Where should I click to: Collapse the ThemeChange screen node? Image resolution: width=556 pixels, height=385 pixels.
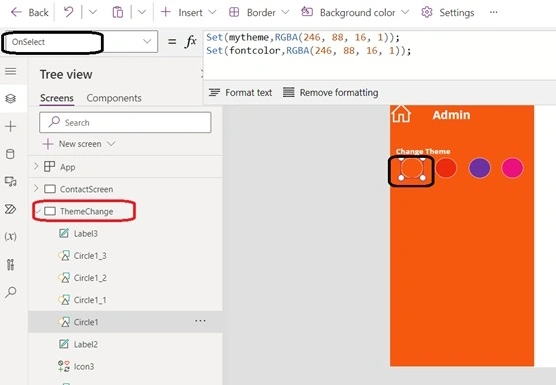pos(38,211)
